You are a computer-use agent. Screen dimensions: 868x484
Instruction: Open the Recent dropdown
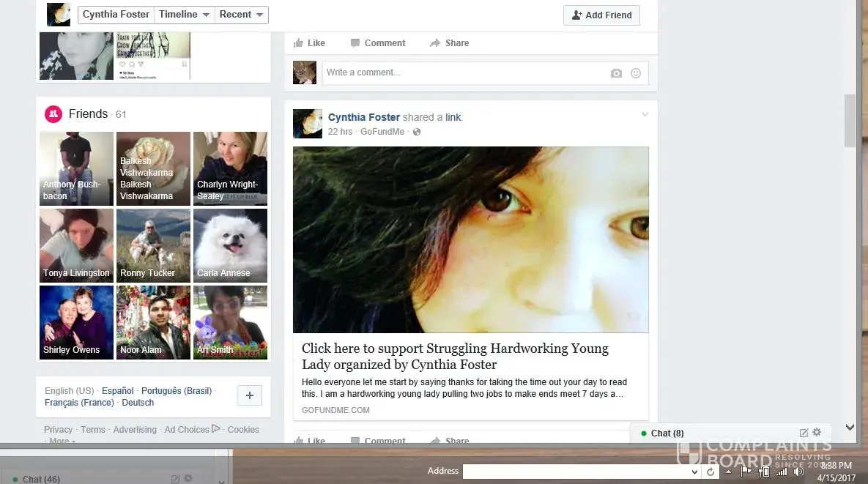point(242,15)
